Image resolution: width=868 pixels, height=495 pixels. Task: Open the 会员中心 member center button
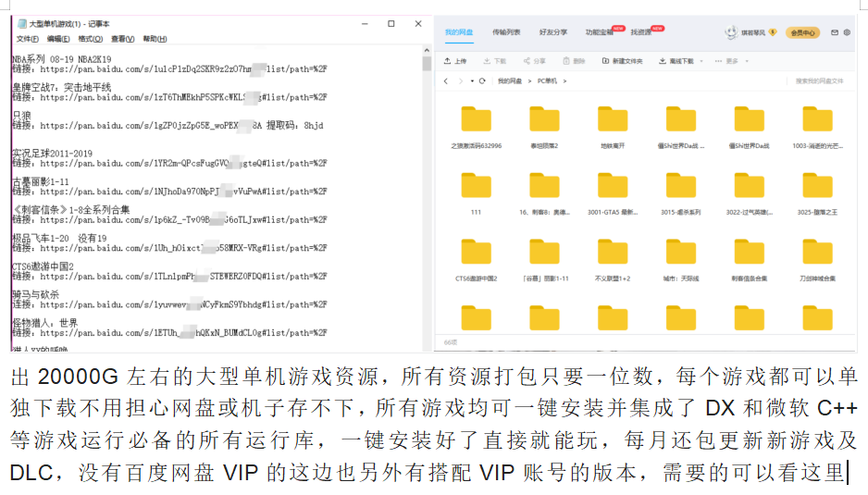802,32
